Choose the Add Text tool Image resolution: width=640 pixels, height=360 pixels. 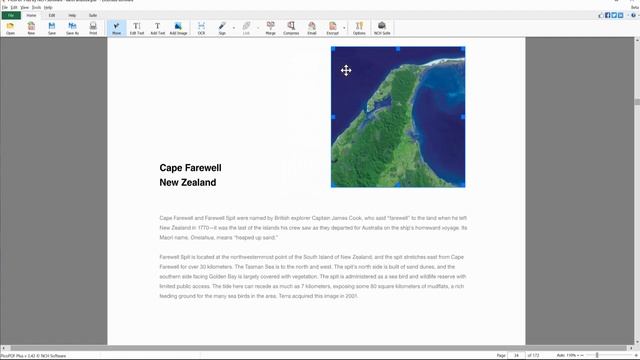pos(158,28)
